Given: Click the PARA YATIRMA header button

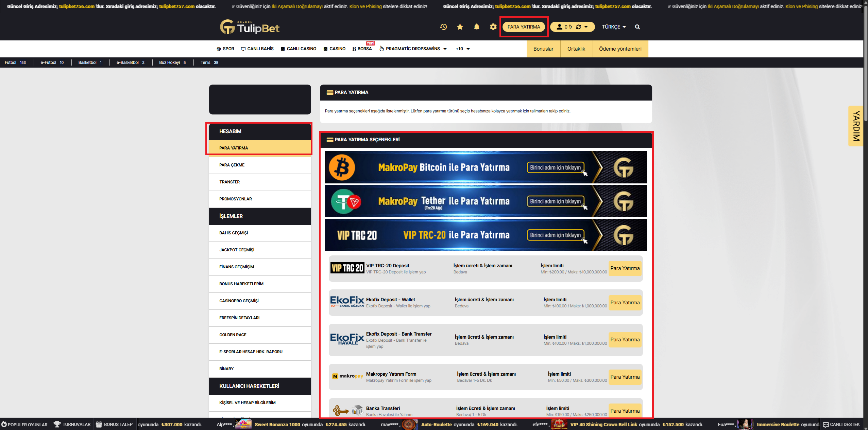Looking at the screenshot, I should (x=524, y=27).
